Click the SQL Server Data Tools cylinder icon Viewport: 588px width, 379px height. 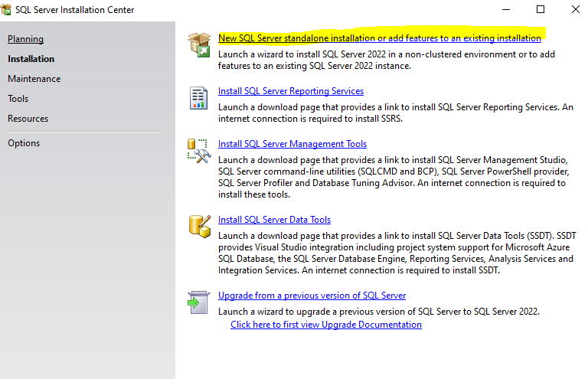click(200, 227)
